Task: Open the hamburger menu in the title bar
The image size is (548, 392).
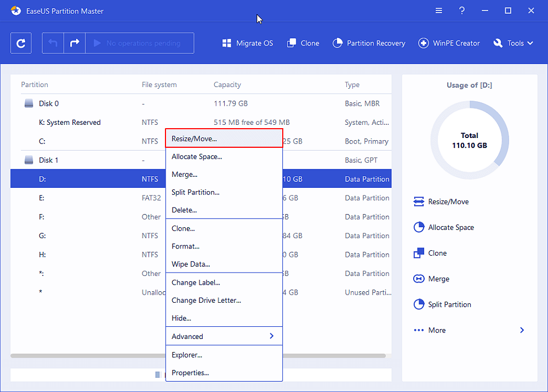Action: coord(438,11)
